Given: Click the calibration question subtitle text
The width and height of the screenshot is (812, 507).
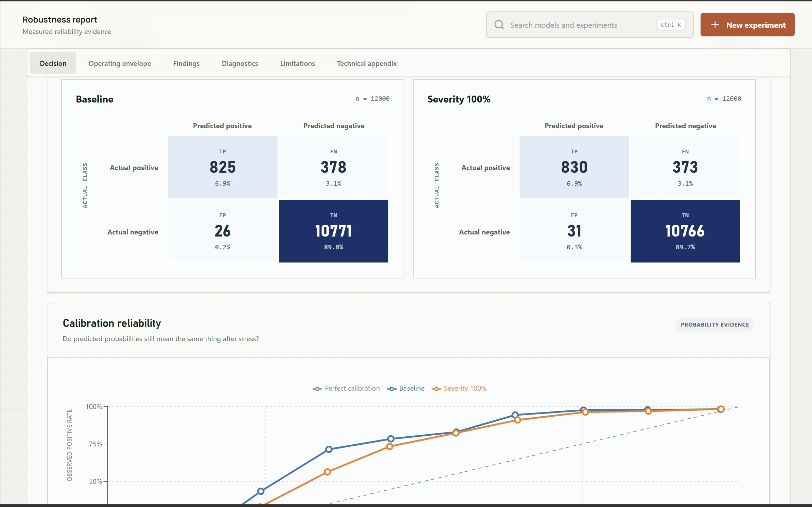Looking at the screenshot, I should point(161,339).
